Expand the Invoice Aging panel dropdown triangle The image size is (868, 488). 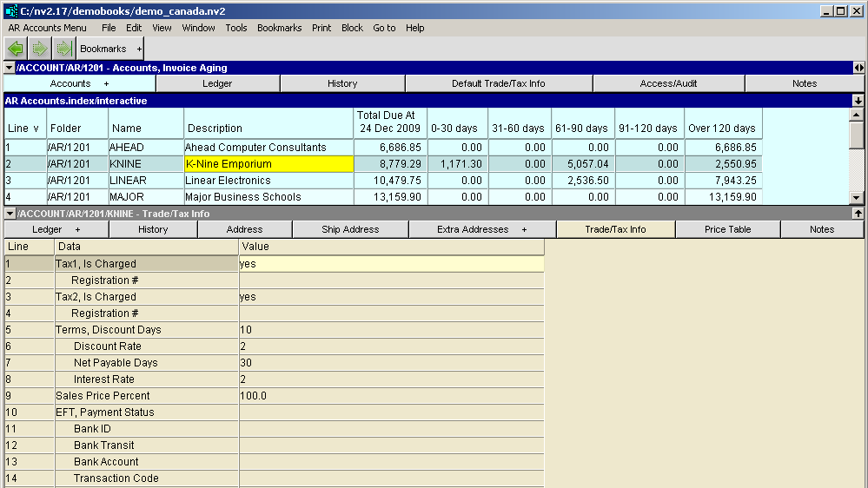10,68
